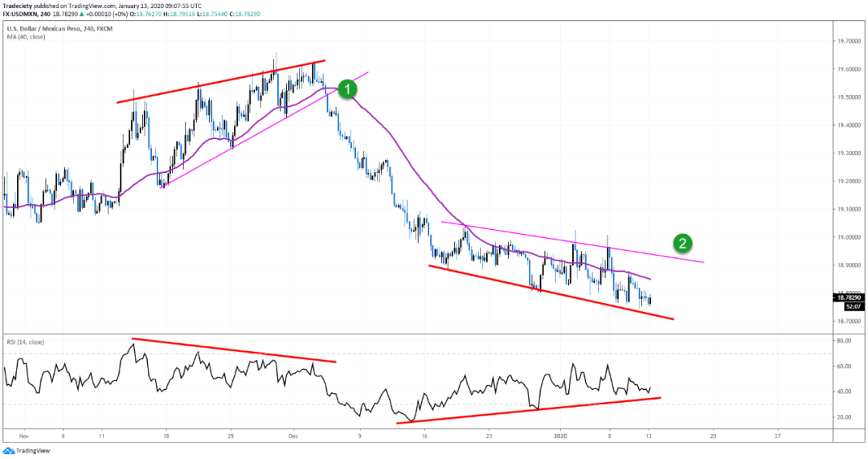Select the MA (40, close) indicator label
This screenshot has width=868, height=459.
(x=26, y=37)
